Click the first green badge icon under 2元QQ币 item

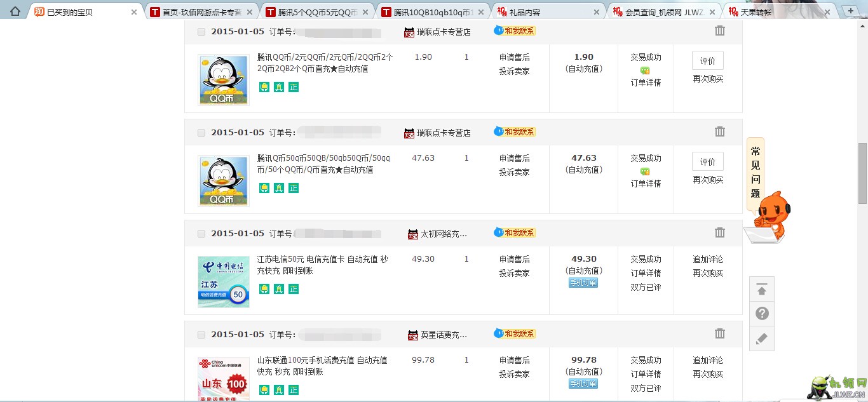tap(264, 87)
